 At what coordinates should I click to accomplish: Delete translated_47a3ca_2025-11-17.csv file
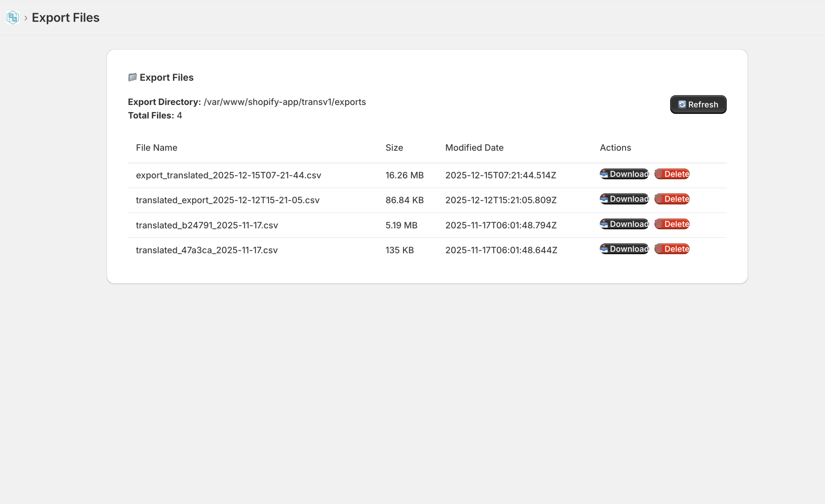pos(672,249)
